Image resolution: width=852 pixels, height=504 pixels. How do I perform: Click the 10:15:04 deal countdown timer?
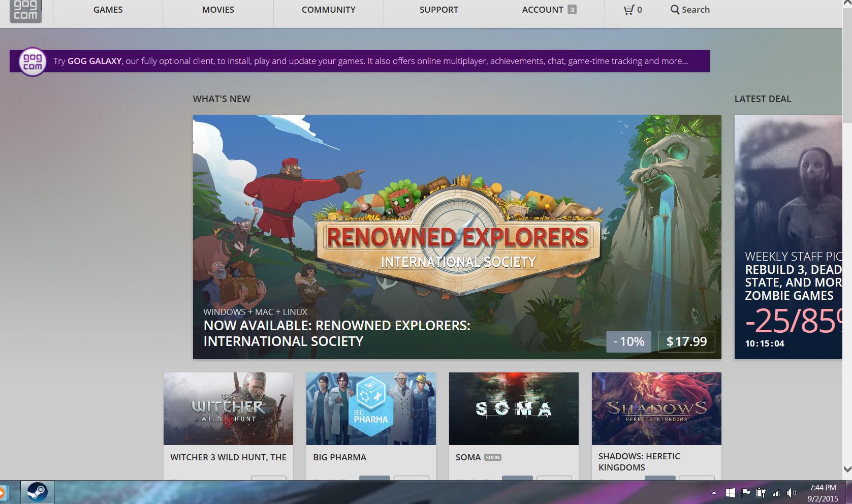point(765,343)
